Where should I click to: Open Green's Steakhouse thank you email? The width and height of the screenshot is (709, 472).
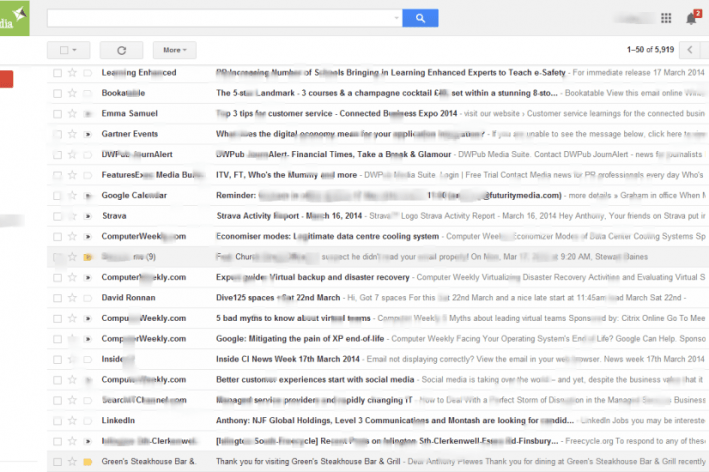point(378,461)
